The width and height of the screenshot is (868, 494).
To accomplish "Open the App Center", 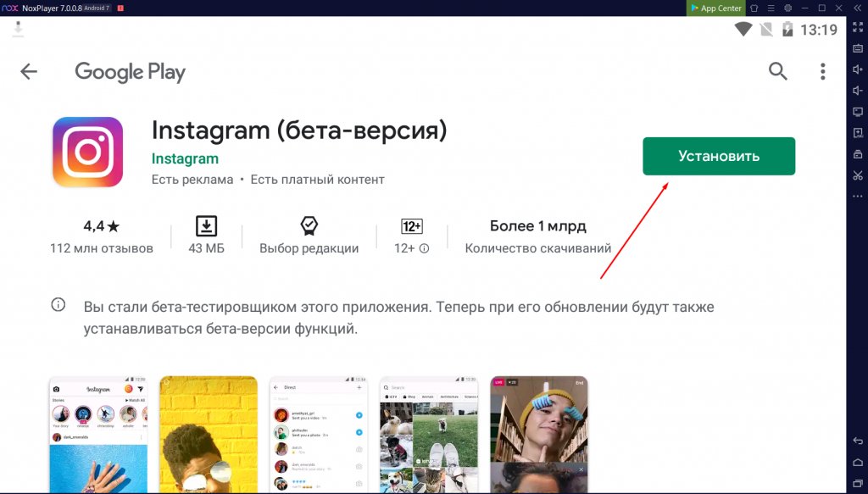I will (x=716, y=8).
